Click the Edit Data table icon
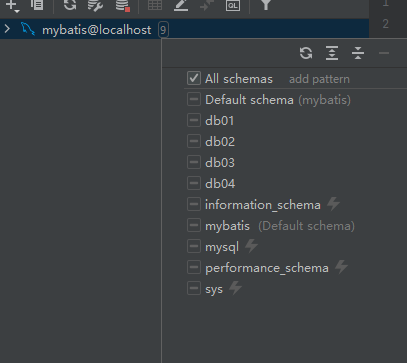Viewport: 407px width, 363px height. click(x=155, y=5)
